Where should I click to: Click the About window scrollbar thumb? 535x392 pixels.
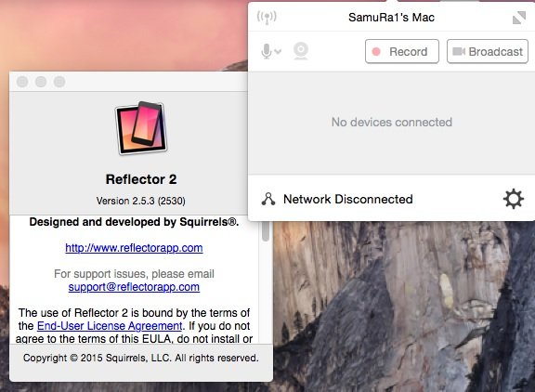coord(266,231)
